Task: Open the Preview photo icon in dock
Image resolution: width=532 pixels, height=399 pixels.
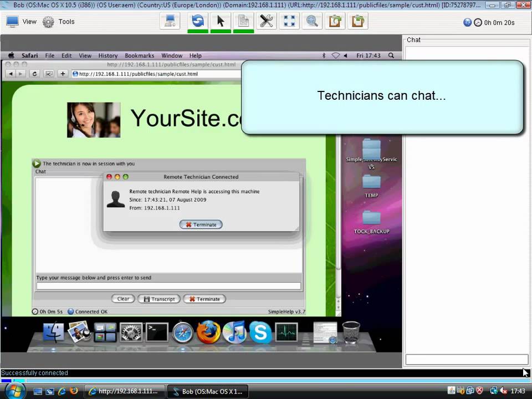Action: (79, 332)
